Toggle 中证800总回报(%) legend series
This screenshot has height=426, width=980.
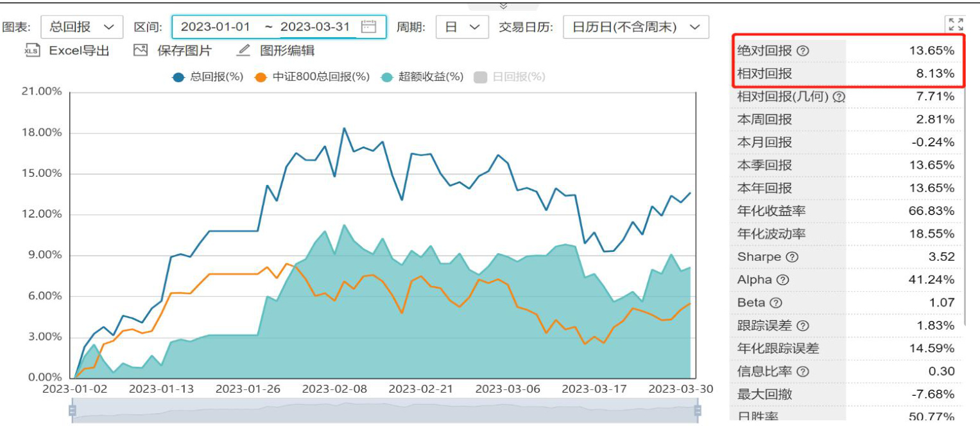pos(313,77)
